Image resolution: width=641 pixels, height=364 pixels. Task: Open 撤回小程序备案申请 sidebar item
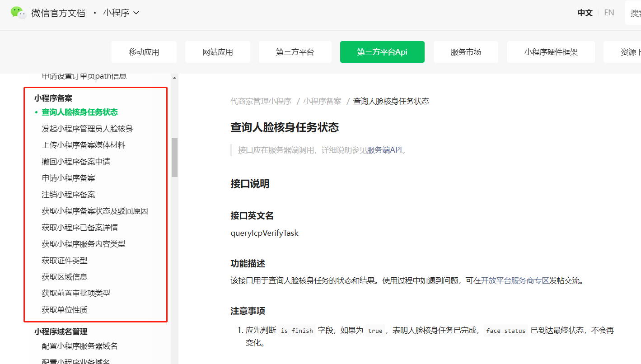pos(76,162)
